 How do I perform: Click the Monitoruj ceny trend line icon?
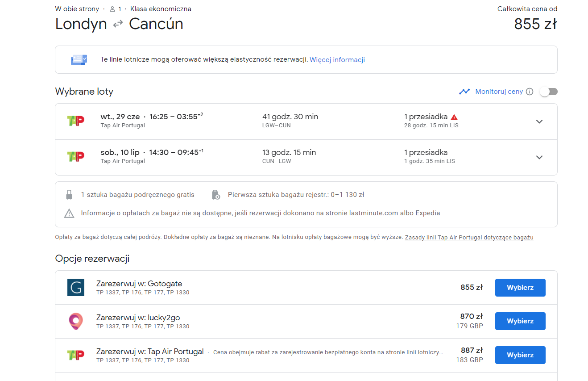pyautogui.click(x=464, y=92)
